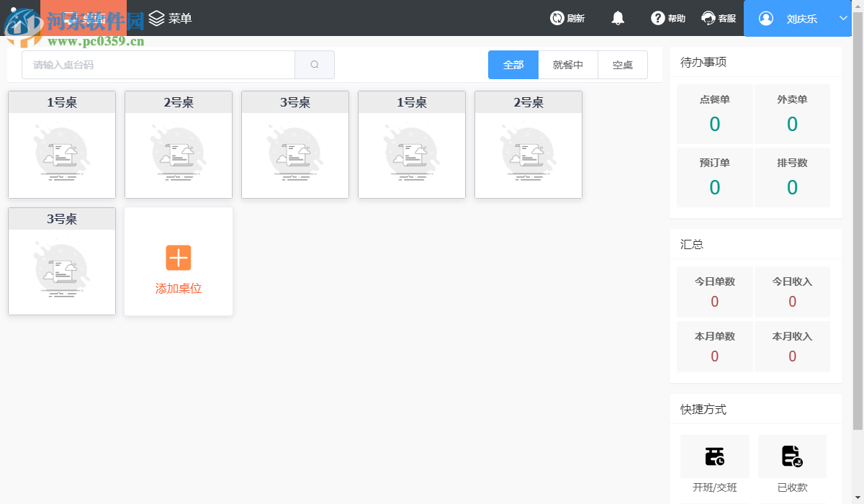Open the leftmost 1号桌 card under search box
The width and height of the screenshot is (864, 504).
(62, 145)
